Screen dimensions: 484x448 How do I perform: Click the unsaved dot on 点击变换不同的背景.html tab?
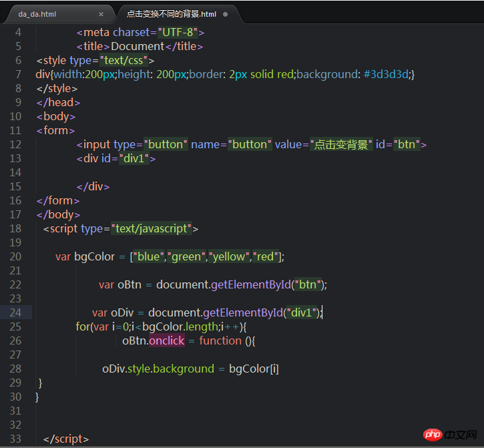pos(226,14)
